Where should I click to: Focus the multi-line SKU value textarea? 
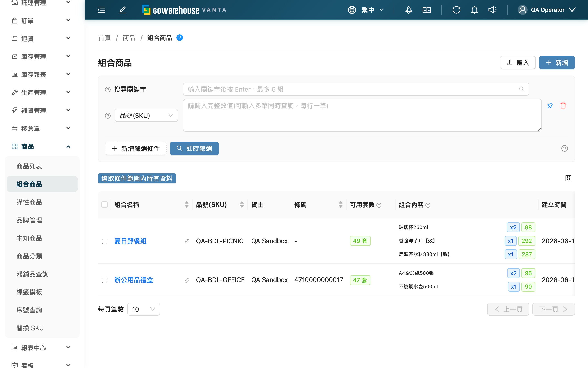362,115
